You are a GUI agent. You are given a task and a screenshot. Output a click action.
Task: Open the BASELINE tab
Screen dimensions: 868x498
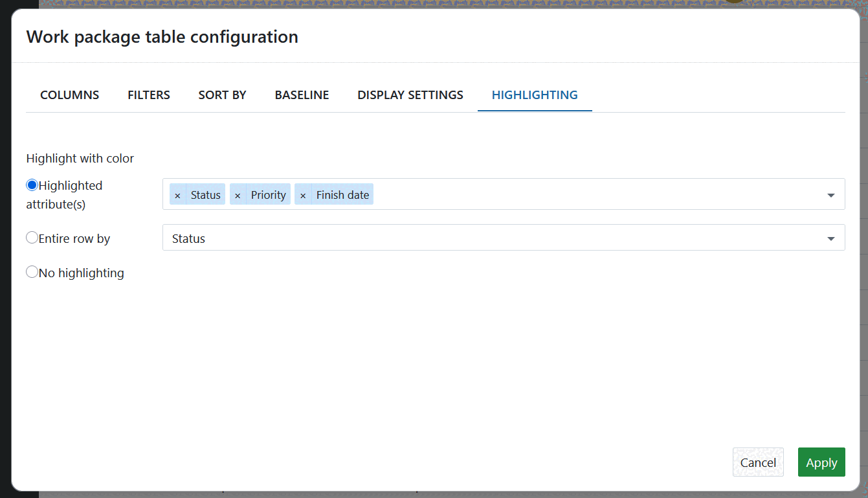302,95
